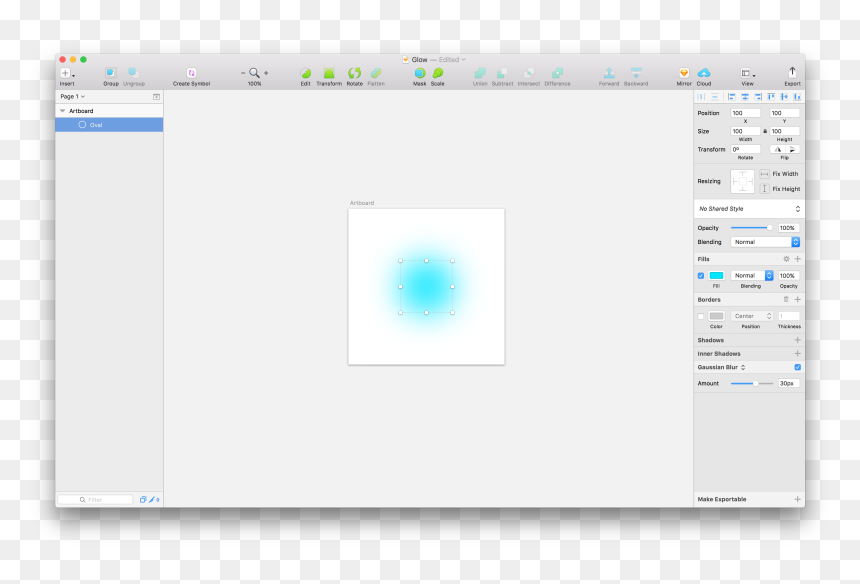Click the Flatten toolbar icon
This screenshot has width=860, height=584.
(x=376, y=73)
